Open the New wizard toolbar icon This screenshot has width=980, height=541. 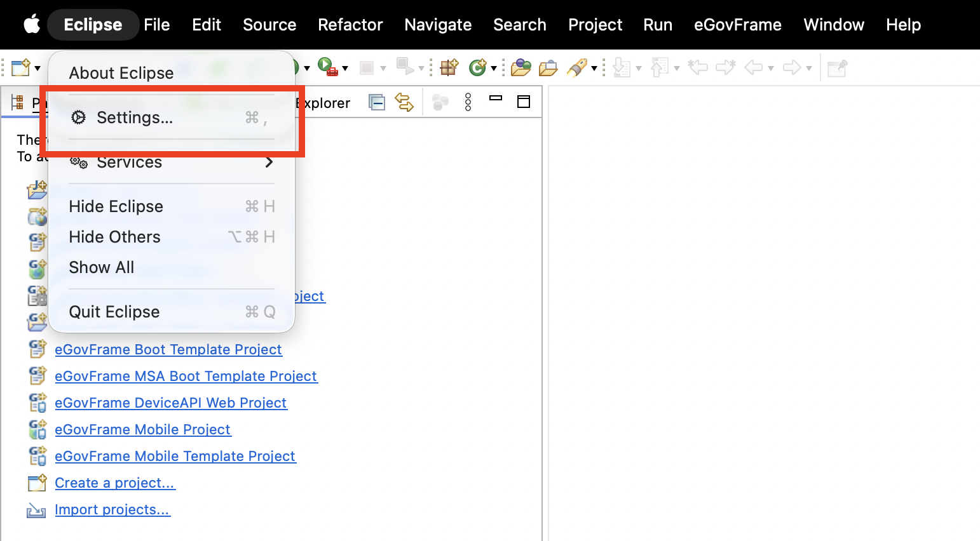coord(21,67)
